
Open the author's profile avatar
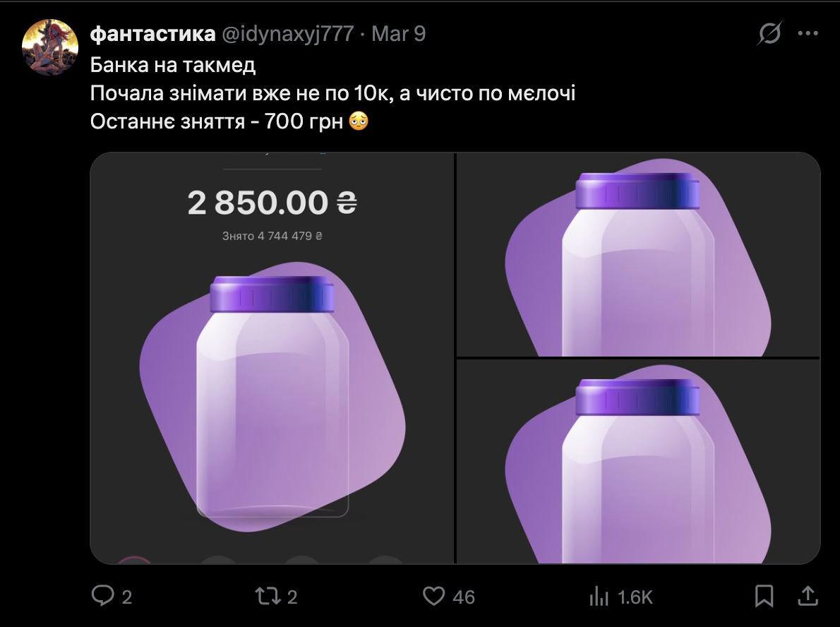click(49, 47)
